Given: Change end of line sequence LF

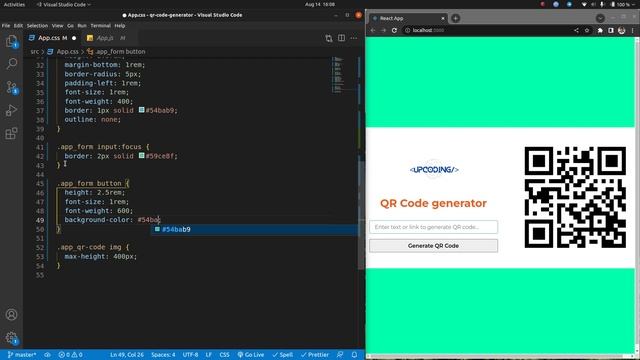Looking at the screenshot, I should (208, 355).
